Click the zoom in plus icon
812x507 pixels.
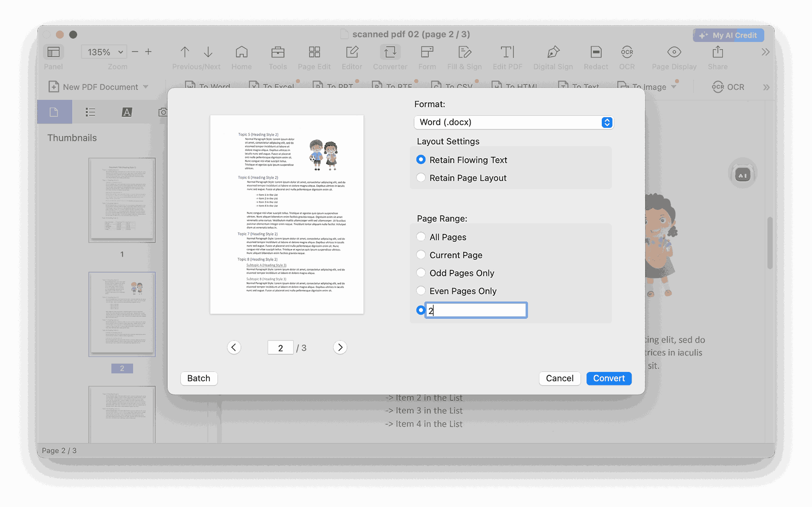tap(149, 52)
